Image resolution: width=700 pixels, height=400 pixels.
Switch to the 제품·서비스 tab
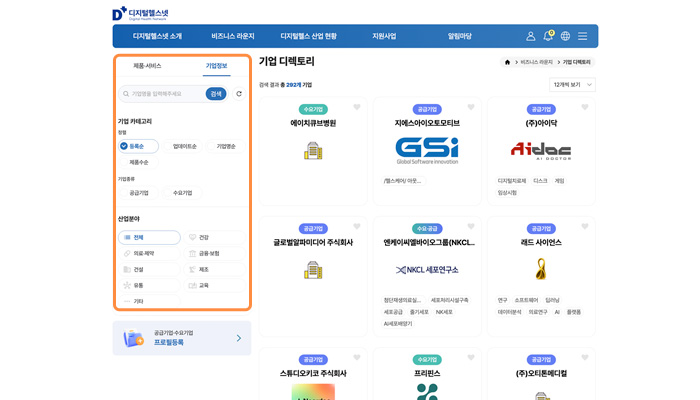click(x=147, y=66)
